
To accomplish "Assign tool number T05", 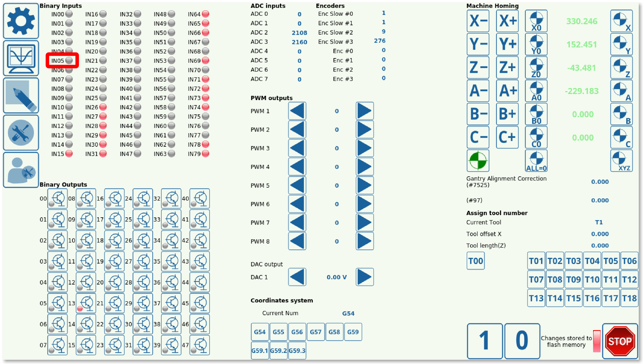I will tap(610, 261).
